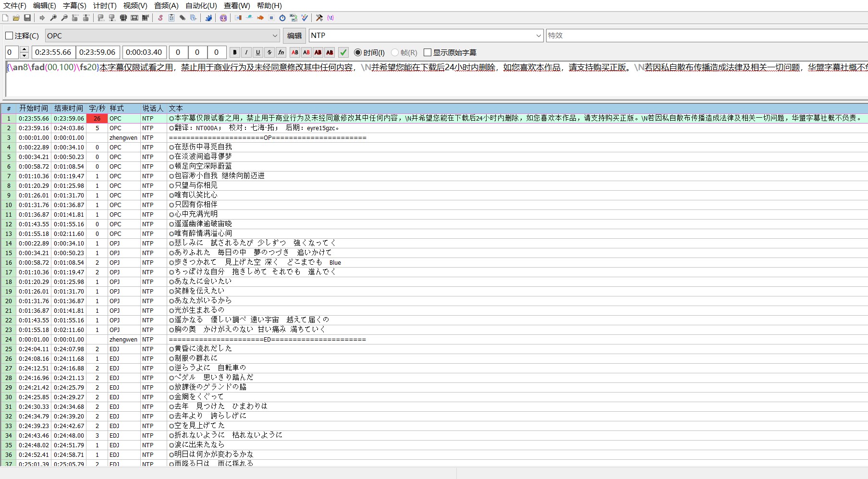
Task: Toggle bold formatting button
Action: click(x=235, y=52)
